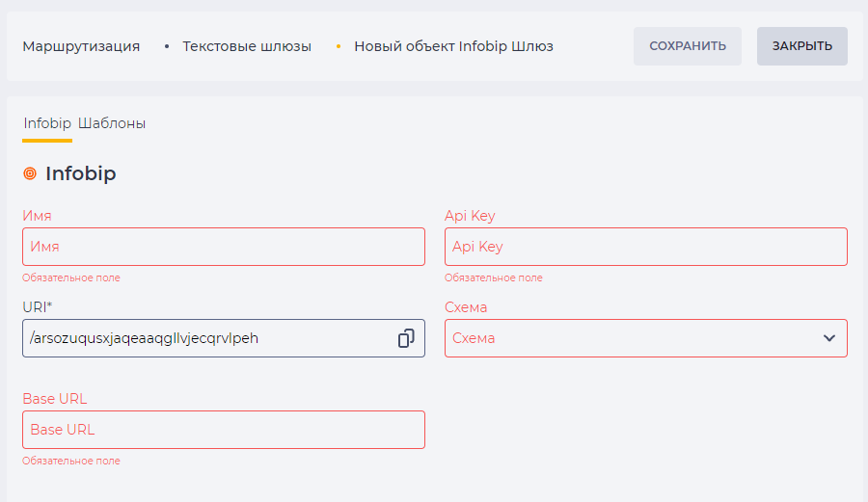Image resolution: width=868 pixels, height=502 pixels.
Task: Focus the Base URL input field
Action: click(224, 430)
